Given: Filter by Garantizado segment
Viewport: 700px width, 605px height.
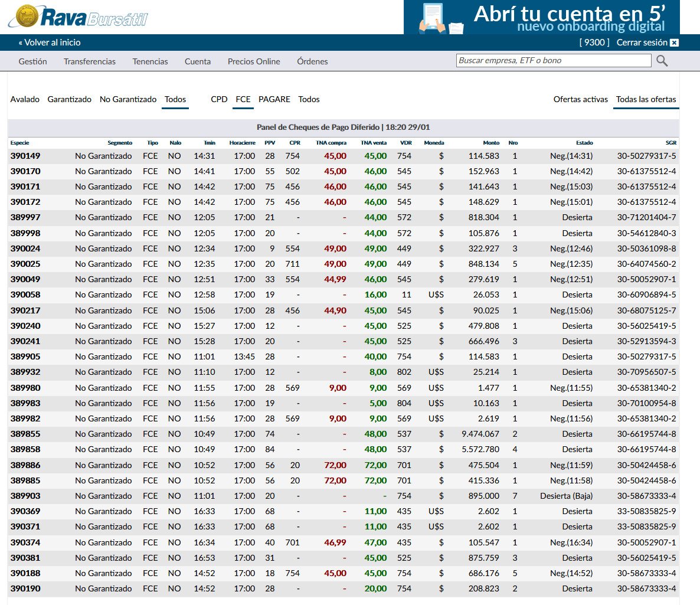Looking at the screenshot, I should click(x=69, y=99).
